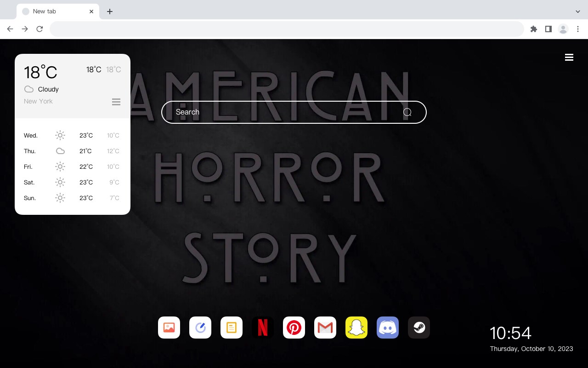Select the Sun. forecast row
This screenshot has height=368, width=588.
(x=72, y=198)
